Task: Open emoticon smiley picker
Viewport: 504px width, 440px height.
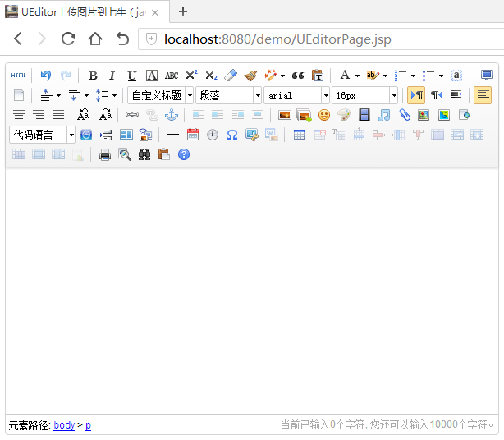Action: (x=324, y=115)
